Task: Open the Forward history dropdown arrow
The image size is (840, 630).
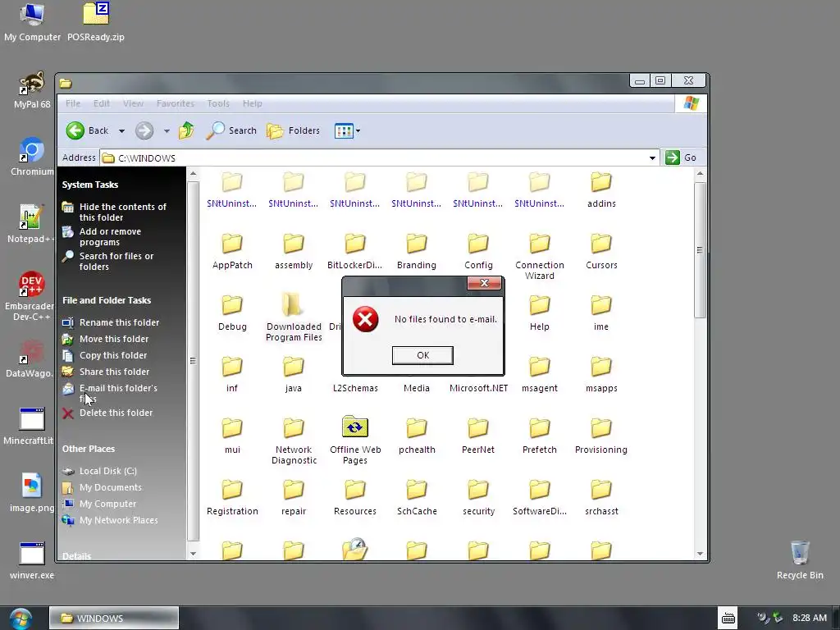Action: point(167,130)
